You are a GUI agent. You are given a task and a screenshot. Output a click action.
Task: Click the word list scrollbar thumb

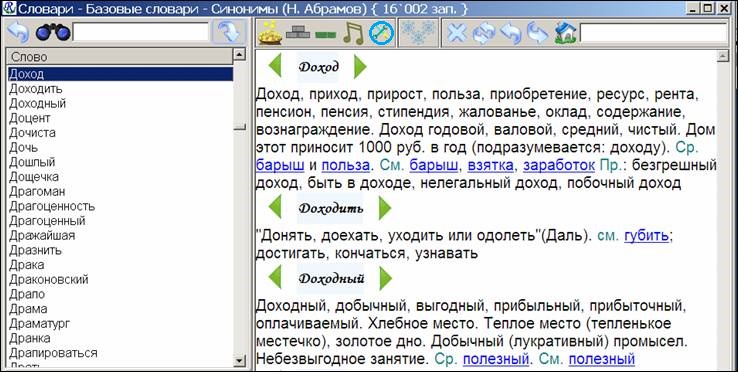pyautogui.click(x=240, y=127)
